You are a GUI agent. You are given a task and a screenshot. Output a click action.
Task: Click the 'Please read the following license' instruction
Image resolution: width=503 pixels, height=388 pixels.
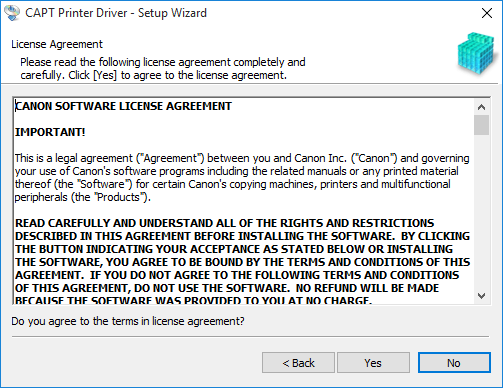[163, 69]
